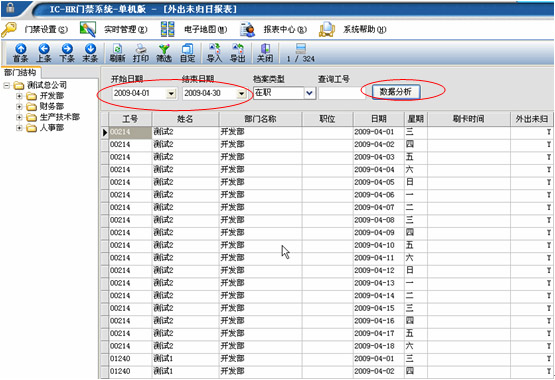The height and width of the screenshot is (380, 555).
Task: Open the 电子地图(M) menu
Action: click(206, 29)
